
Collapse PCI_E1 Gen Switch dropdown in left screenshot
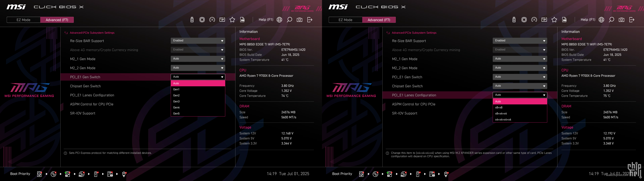coord(198,77)
